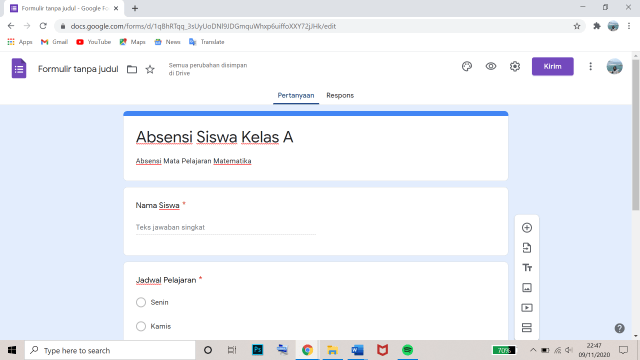This screenshot has height=360, width=640.
Task: Open Spotify from taskbar
Action: point(407,350)
